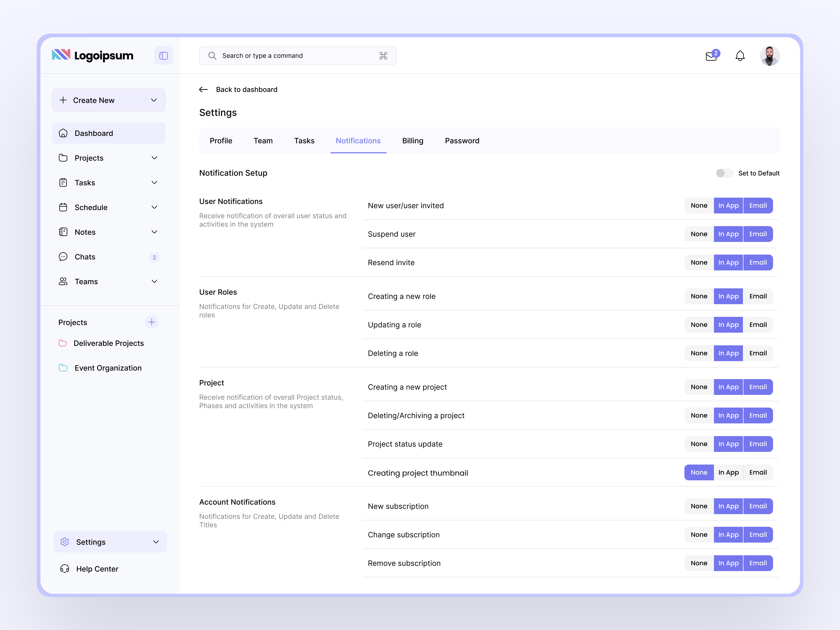Go to Dashboard in sidebar

tap(94, 133)
